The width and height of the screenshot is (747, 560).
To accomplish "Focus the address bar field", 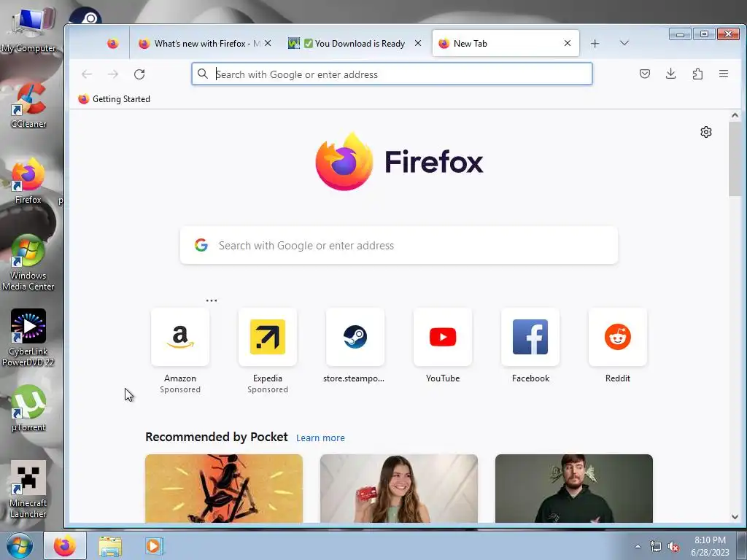I will 392,74.
